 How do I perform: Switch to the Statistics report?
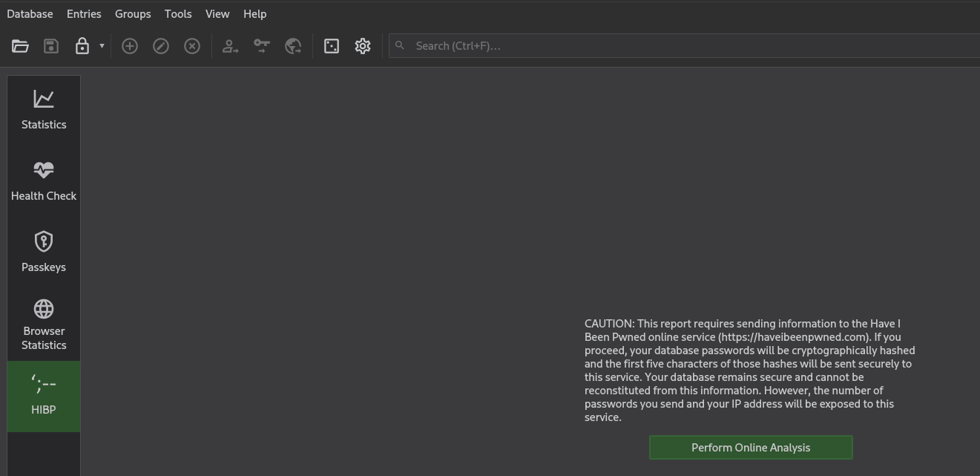click(44, 111)
